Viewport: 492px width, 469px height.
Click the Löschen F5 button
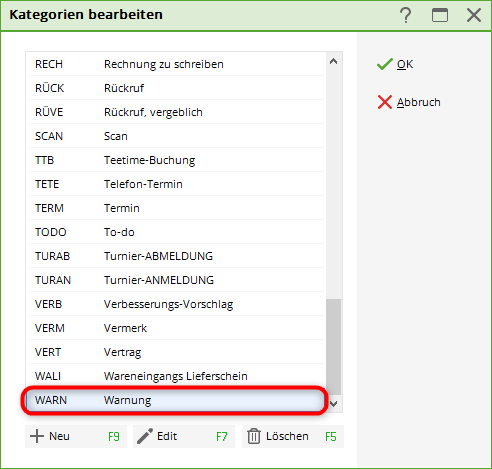click(293, 436)
